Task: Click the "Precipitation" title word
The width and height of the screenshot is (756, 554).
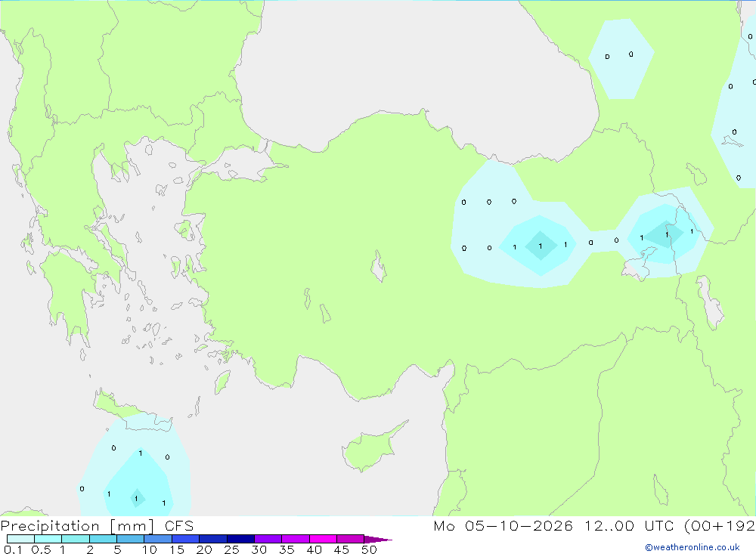Action: point(50,526)
